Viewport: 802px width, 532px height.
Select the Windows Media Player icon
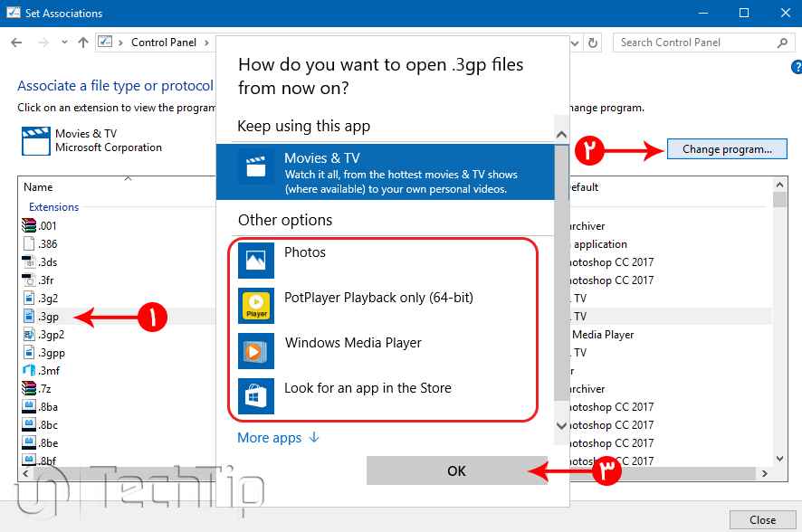[256, 351]
